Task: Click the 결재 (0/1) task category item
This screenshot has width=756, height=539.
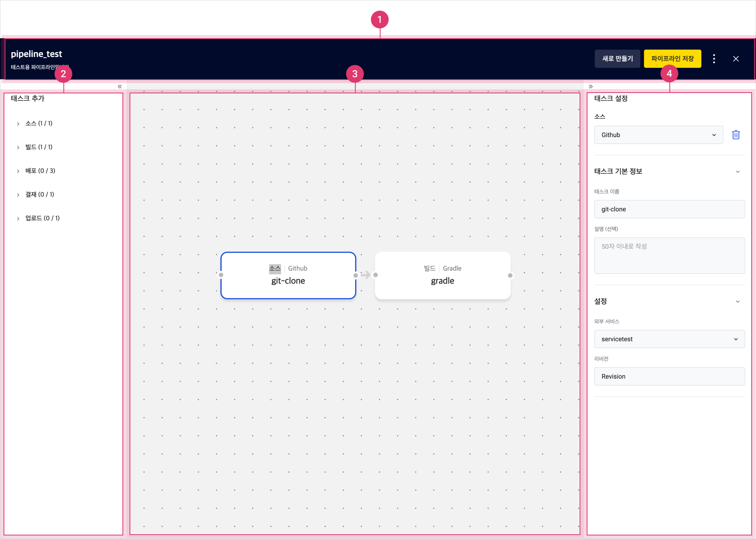Action: pyautogui.click(x=40, y=194)
